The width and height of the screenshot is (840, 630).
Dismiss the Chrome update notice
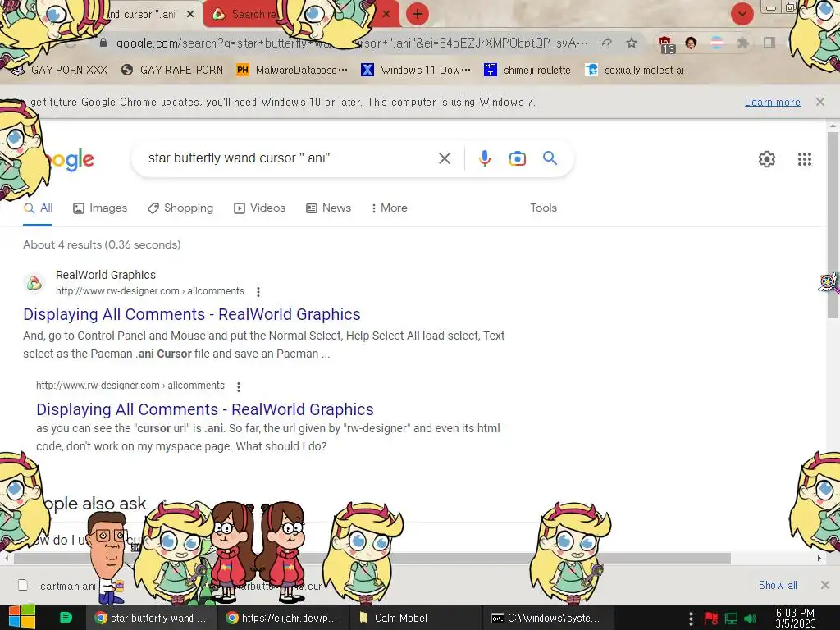tap(819, 102)
